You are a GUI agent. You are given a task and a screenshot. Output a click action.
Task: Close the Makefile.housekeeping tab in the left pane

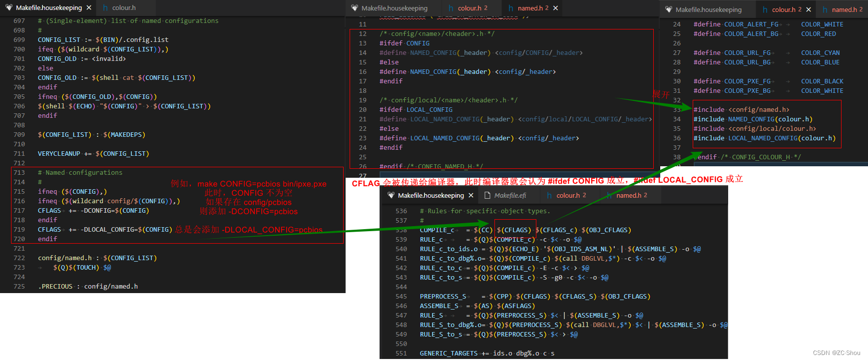tap(89, 7)
